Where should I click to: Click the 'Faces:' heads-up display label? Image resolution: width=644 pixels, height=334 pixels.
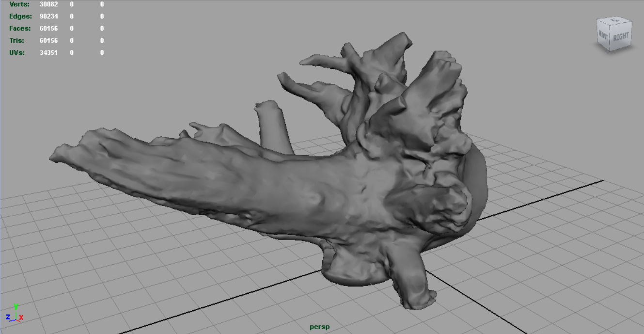pyautogui.click(x=20, y=28)
